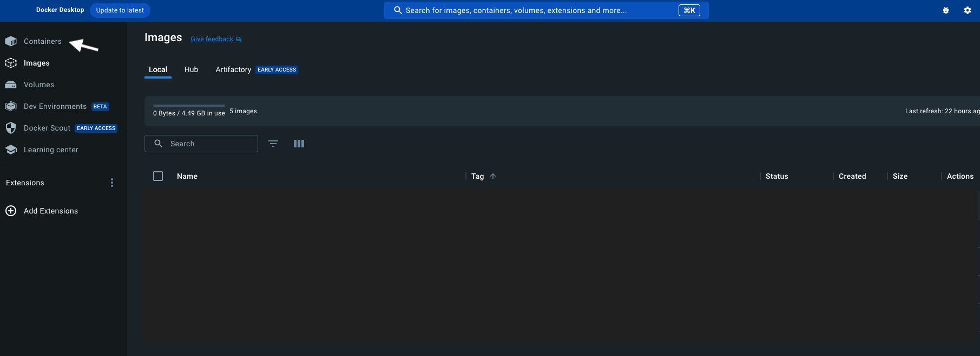Viewport: 980px width, 356px height.
Task: Switch to the Local tab
Action: (x=158, y=70)
